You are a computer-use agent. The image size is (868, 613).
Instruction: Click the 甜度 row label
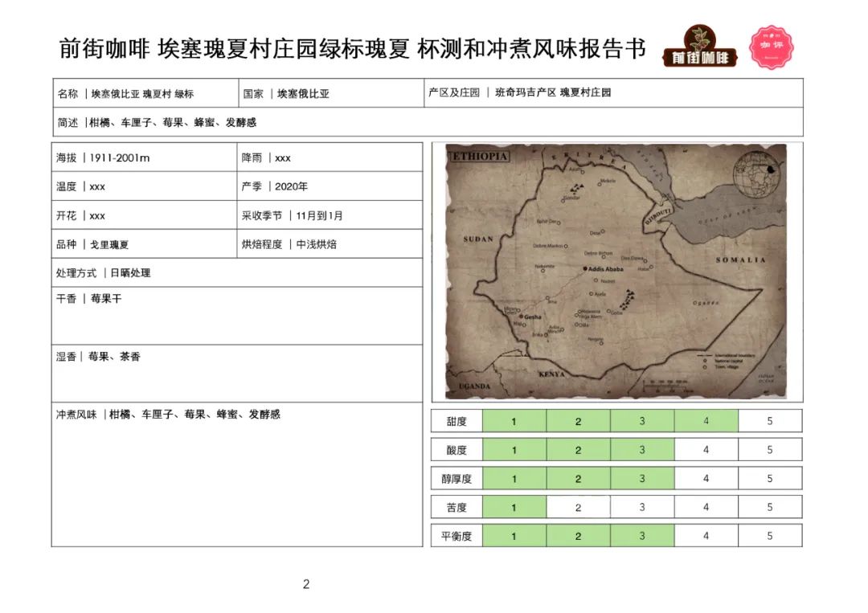click(x=457, y=421)
